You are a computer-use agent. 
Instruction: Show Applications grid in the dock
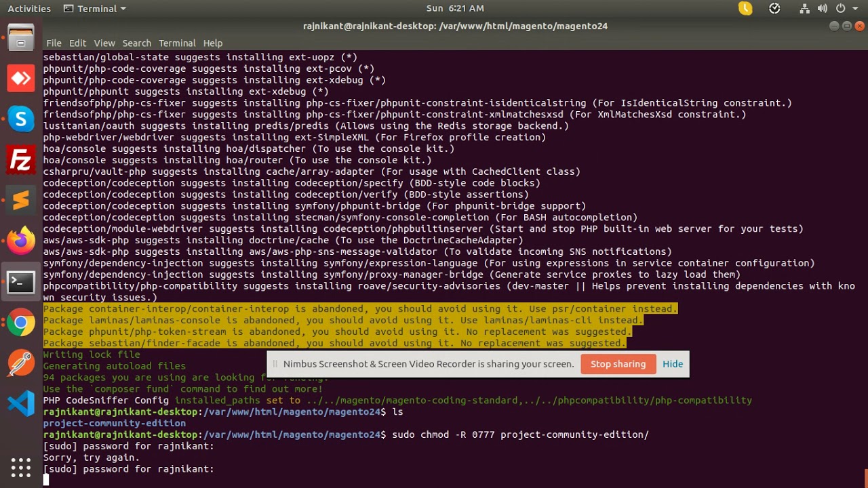coord(21,468)
